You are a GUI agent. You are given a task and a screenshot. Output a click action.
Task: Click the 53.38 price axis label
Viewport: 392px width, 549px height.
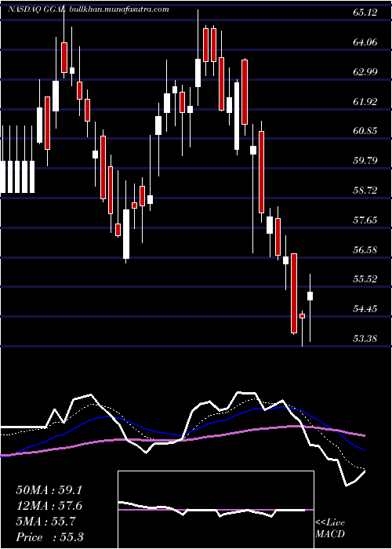tap(365, 339)
